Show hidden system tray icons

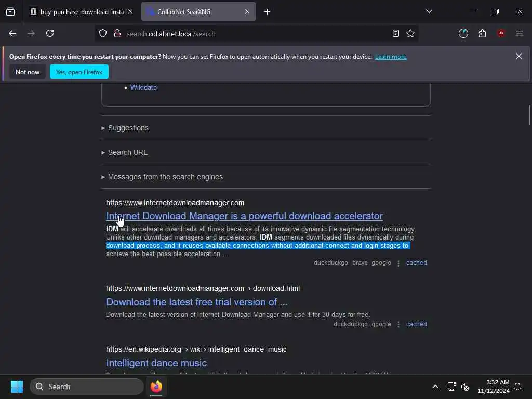point(435,387)
